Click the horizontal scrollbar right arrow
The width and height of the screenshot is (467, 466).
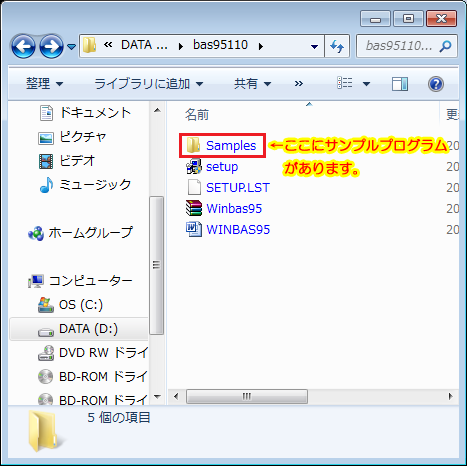click(450, 396)
